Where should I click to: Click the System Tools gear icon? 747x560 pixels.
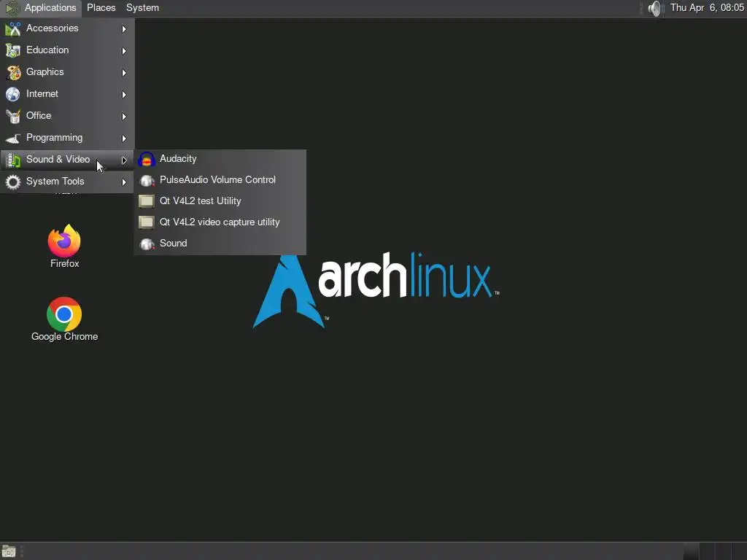click(x=13, y=182)
